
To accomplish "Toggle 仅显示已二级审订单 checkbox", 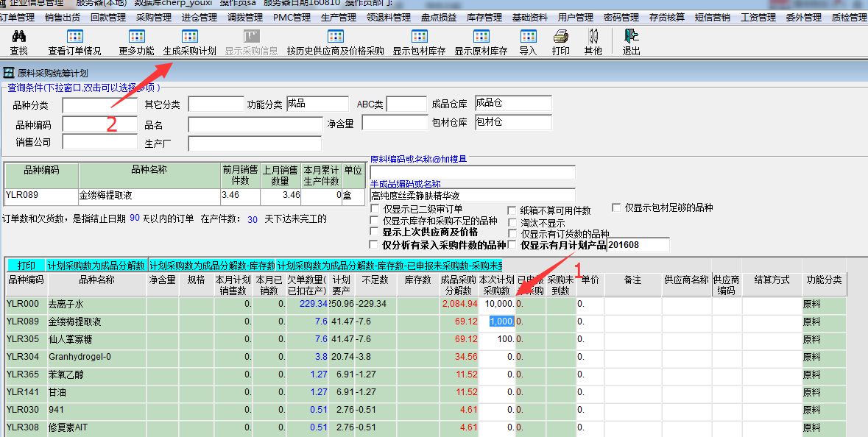I will [x=375, y=208].
